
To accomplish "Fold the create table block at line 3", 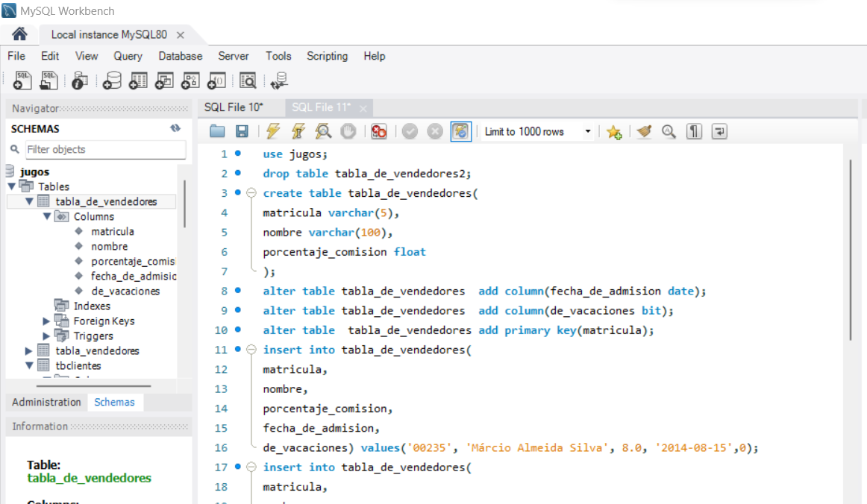I will tap(251, 193).
